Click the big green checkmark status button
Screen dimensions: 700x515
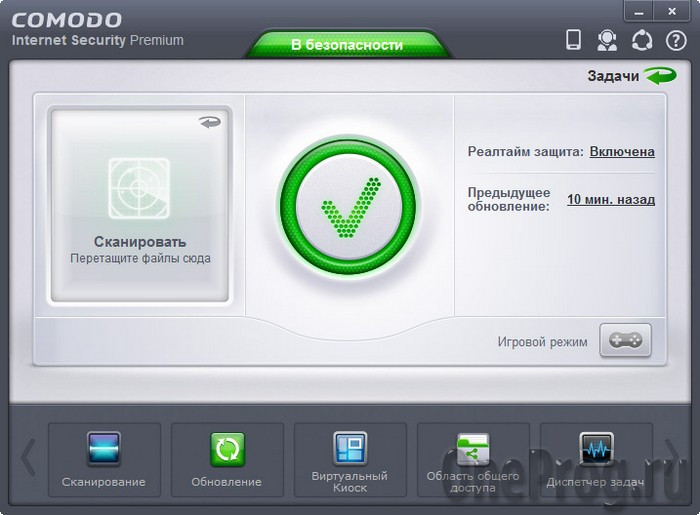click(349, 207)
